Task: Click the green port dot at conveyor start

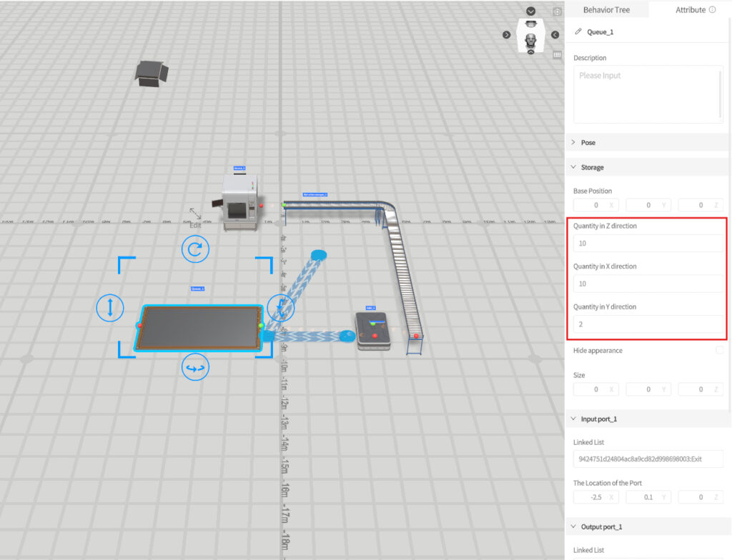Action: click(284, 205)
